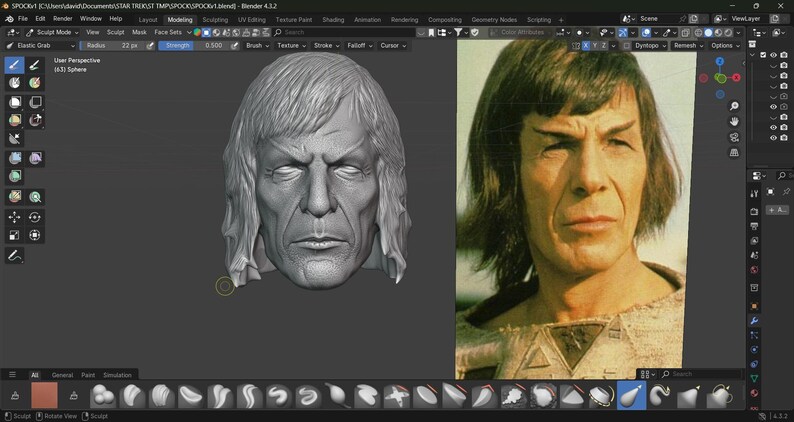The image size is (794, 422).
Task: Select the Mesh Filter tool
Action: point(15,158)
